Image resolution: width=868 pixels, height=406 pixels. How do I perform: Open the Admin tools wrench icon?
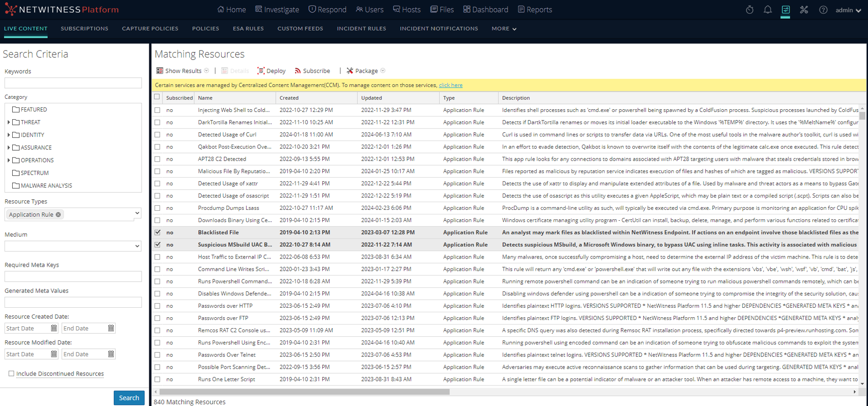[804, 10]
